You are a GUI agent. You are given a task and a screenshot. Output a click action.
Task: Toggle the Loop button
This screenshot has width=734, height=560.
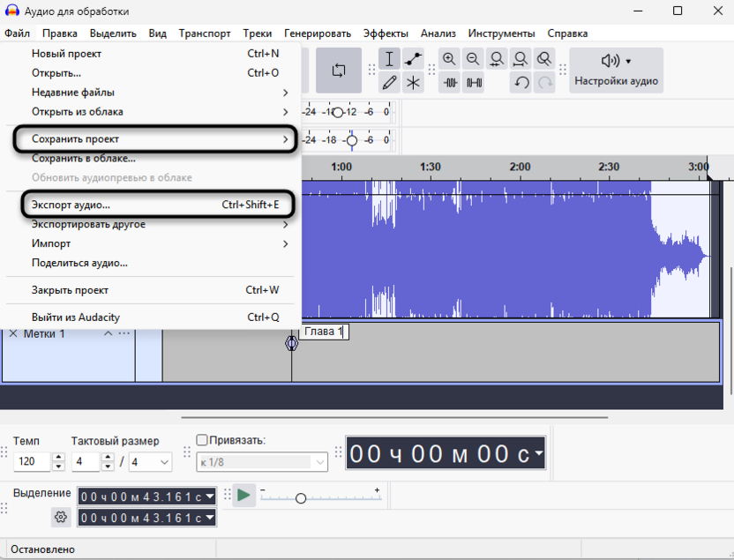pyautogui.click(x=339, y=71)
